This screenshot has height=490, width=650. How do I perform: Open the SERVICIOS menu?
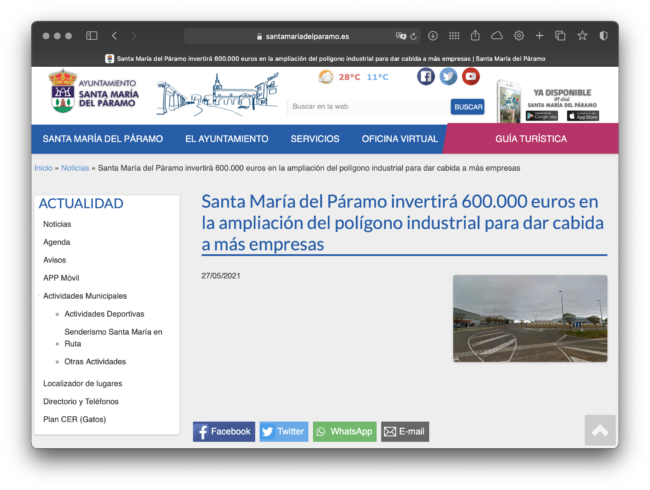tap(315, 139)
